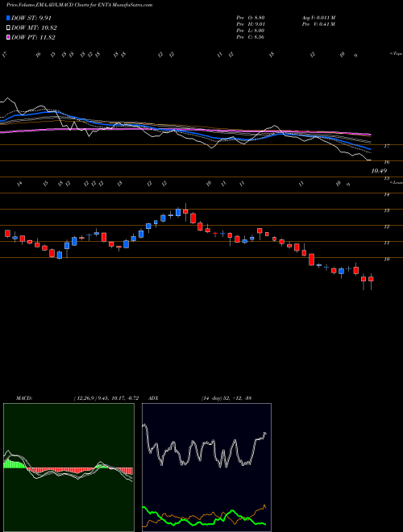
Task: Select the DOW ST: 9.91 label
Action: [31, 18]
